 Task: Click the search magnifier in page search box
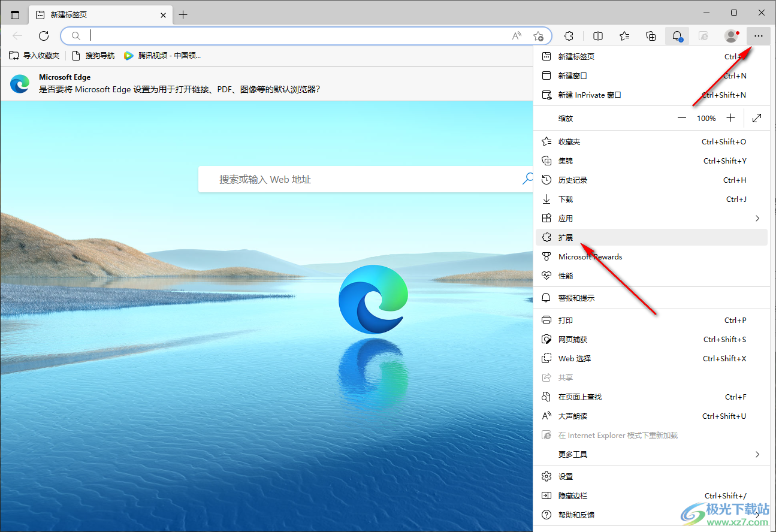[x=528, y=179]
